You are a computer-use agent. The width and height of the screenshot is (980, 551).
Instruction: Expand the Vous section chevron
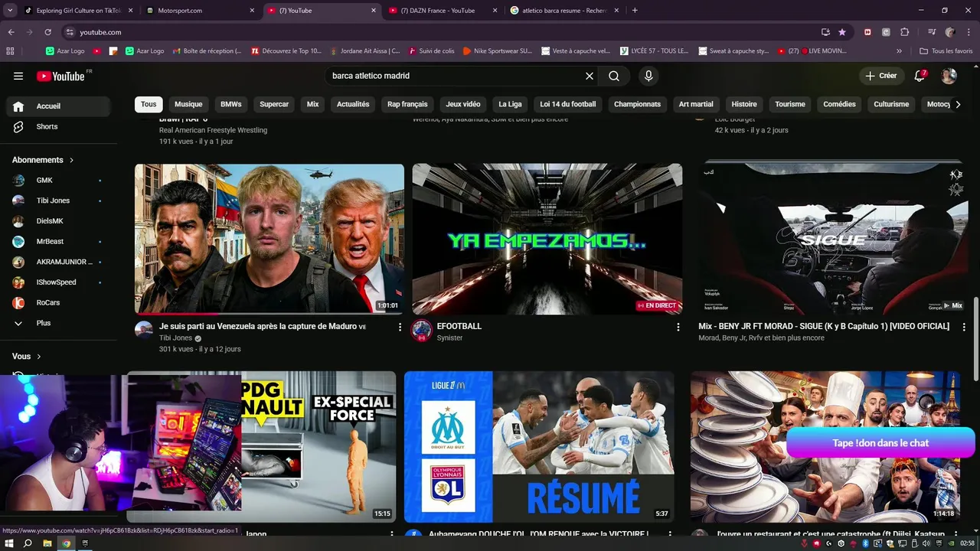tap(39, 357)
